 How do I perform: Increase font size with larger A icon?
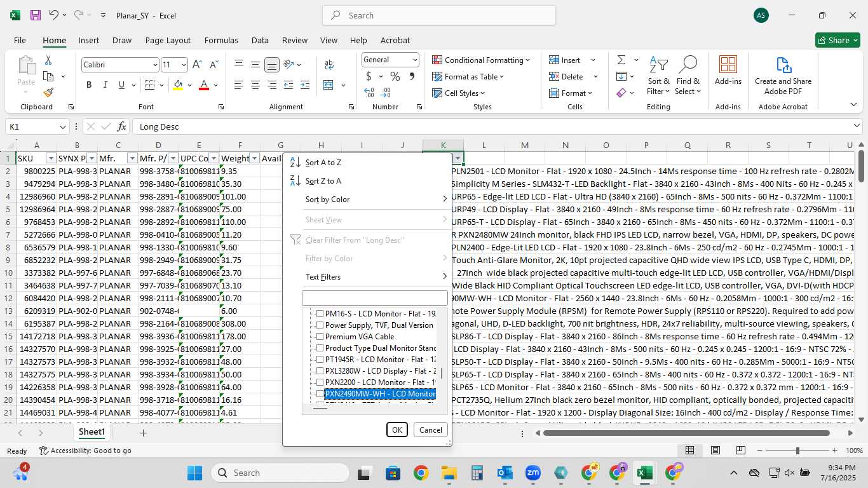197,65
